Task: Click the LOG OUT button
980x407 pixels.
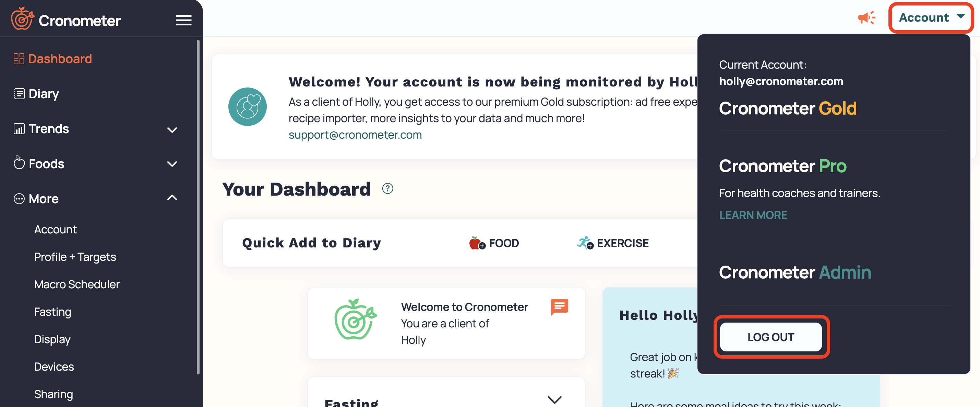Action: pyautogui.click(x=770, y=337)
